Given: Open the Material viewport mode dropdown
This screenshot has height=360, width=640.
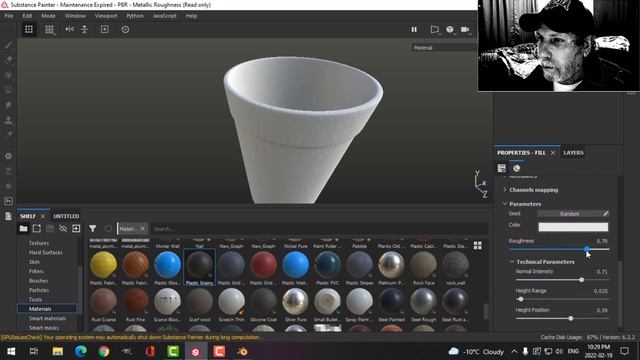Looking at the screenshot, I should coord(444,48).
